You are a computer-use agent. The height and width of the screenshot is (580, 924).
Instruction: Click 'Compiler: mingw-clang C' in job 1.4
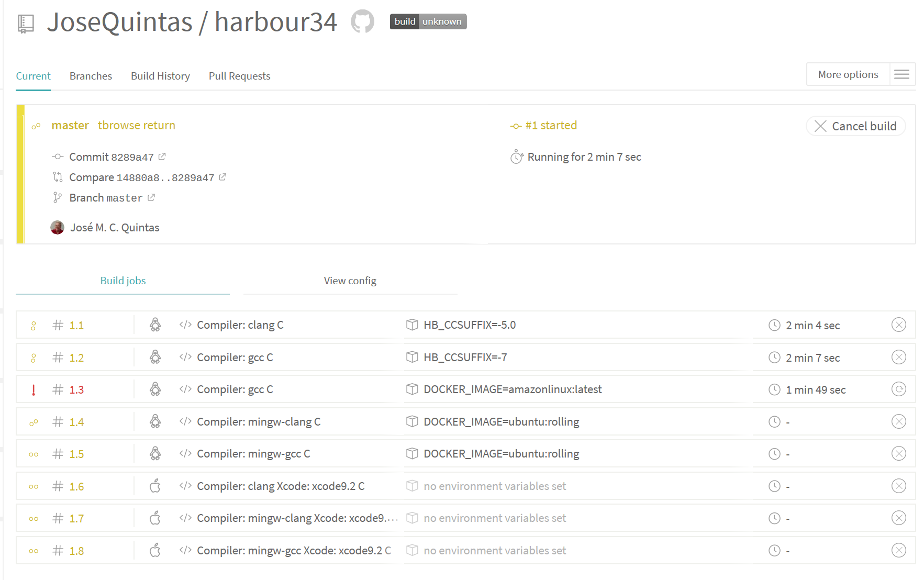point(259,422)
